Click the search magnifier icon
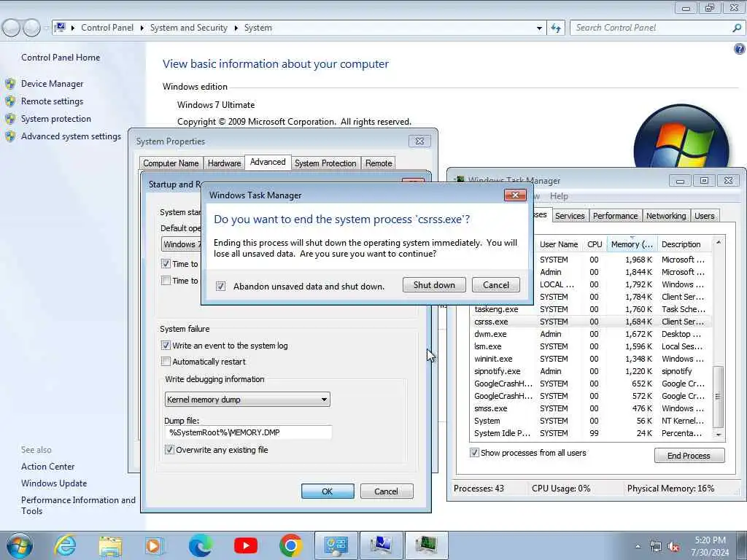Screen dimensions: 747x560 pyautogui.click(x=737, y=28)
